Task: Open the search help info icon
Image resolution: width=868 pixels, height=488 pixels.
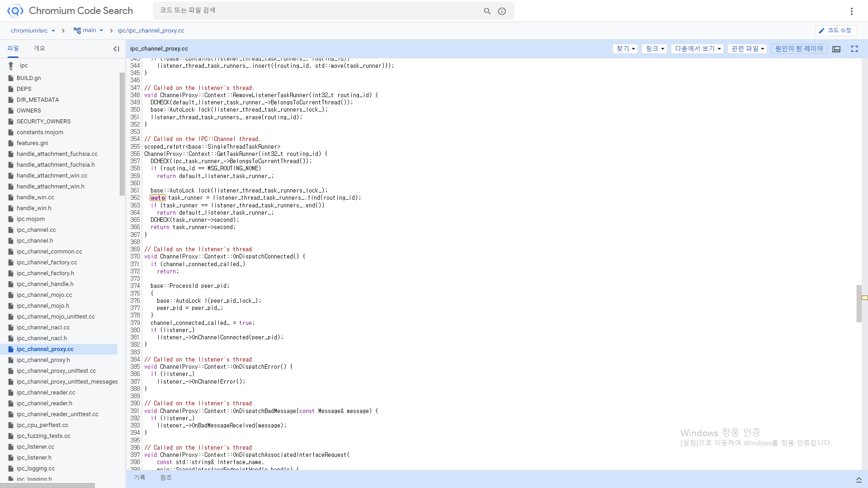Action: pyautogui.click(x=502, y=11)
